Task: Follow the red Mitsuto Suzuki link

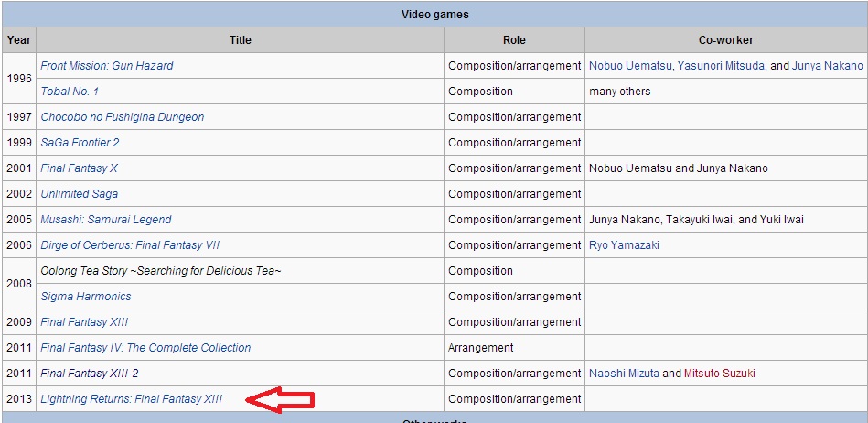Action: (720, 374)
